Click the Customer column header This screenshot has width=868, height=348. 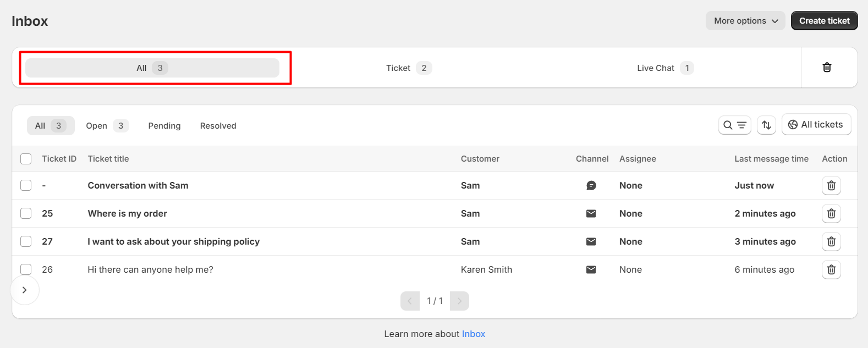point(480,159)
